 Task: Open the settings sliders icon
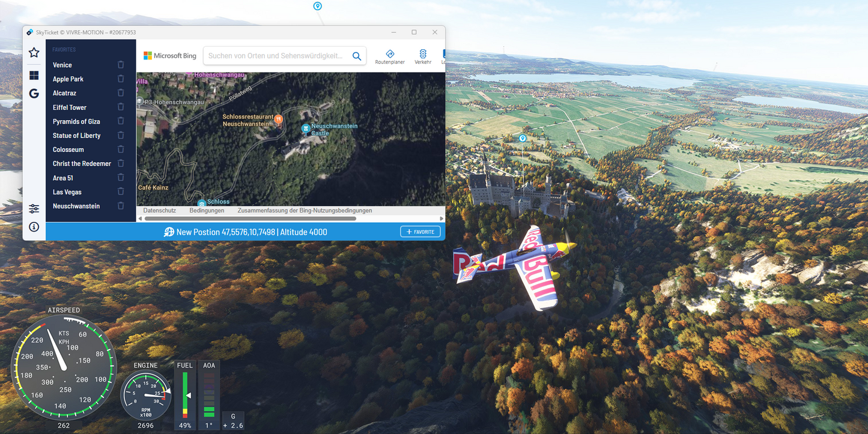(34, 209)
